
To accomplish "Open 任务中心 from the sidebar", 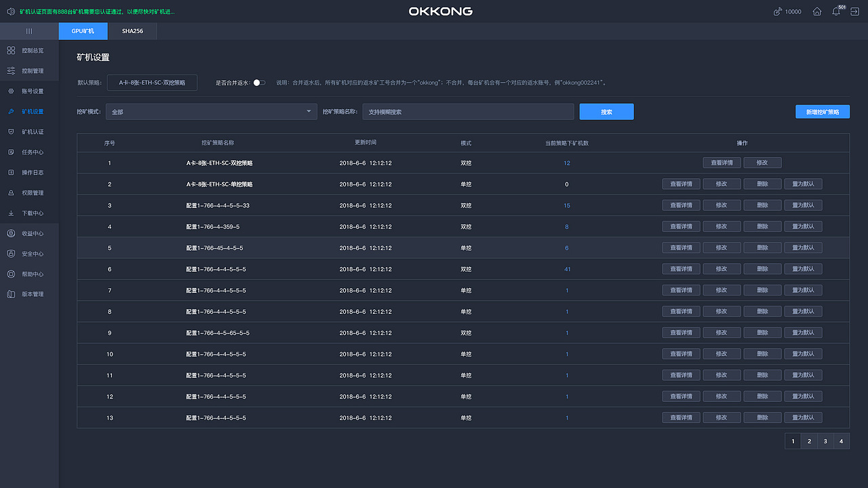I will 31,151.
